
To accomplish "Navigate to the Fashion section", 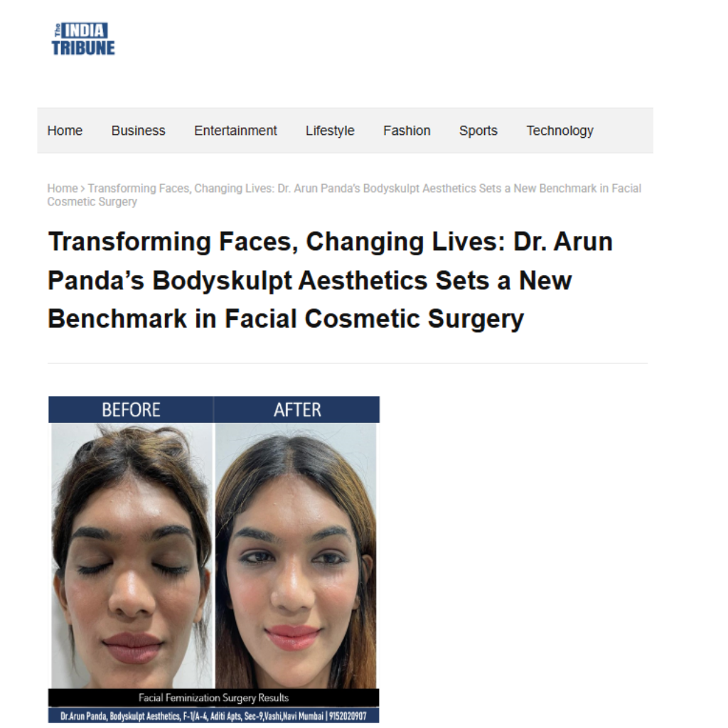I will (407, 131).
